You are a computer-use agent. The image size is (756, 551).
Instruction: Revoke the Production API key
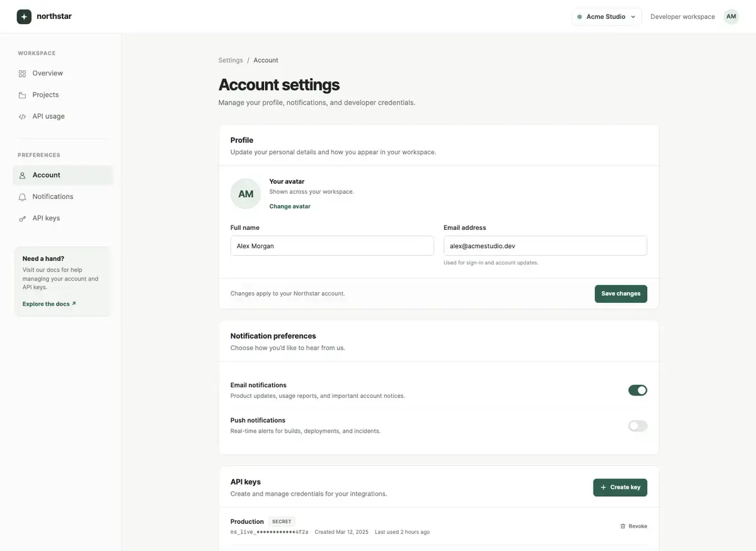coord(634,526)
